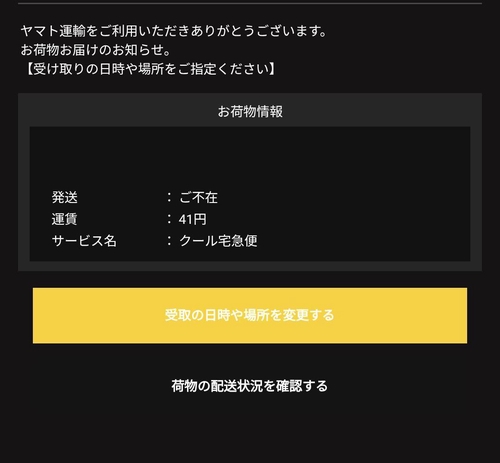Screen dimensions: 500x463
Task: Select the お荷物お届けのお知らせ text line
Action: pos(96,50)
